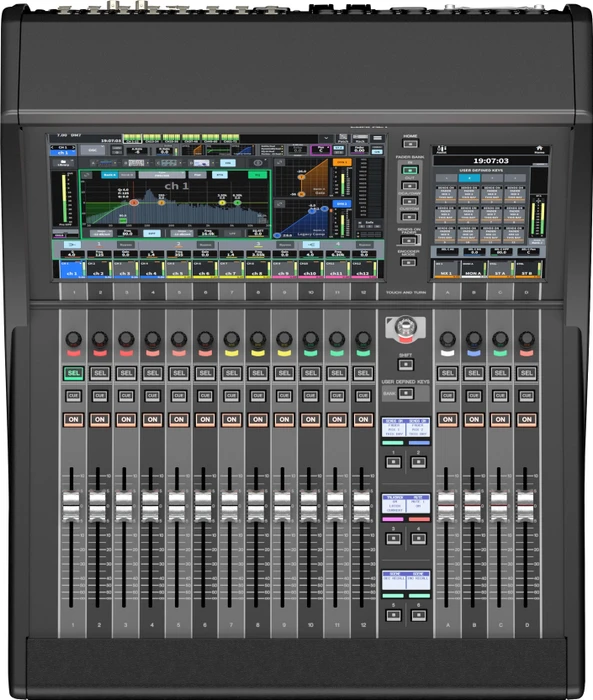Open the EQ Type selector above the graph
This screenshot has width=593, height=700.
[x=162, y=175]
